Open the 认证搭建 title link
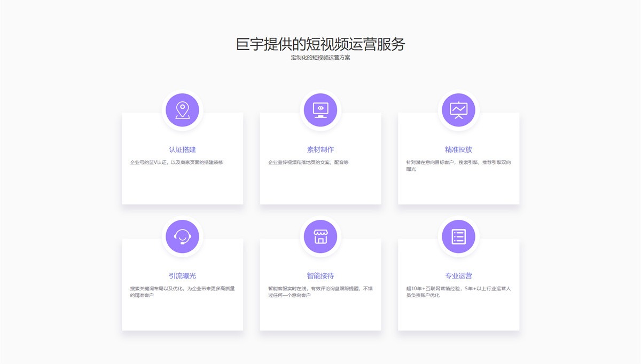Screen dimensions: 641x364 182,149
